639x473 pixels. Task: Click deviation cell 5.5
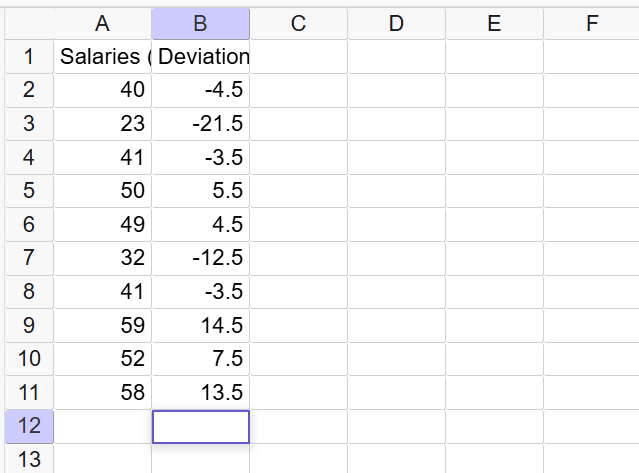(x=201, y=191)
